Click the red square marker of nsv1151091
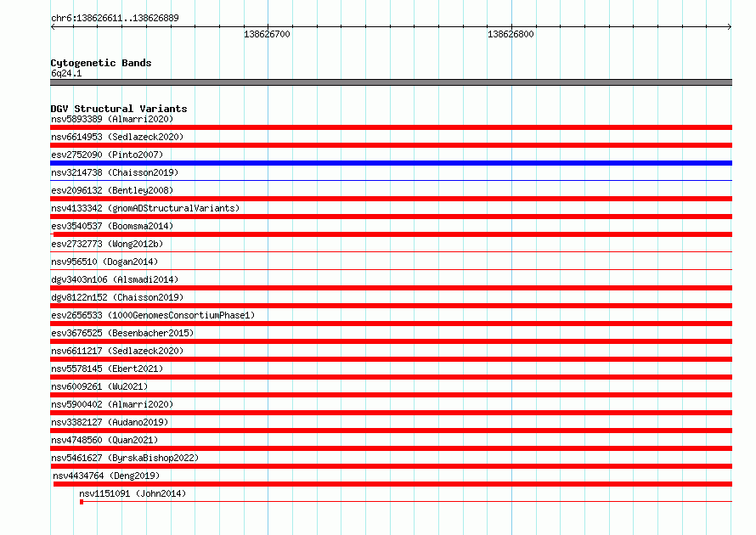Viewport: 756px width, 535px height. pyautogui.click(x=82, y=502)
